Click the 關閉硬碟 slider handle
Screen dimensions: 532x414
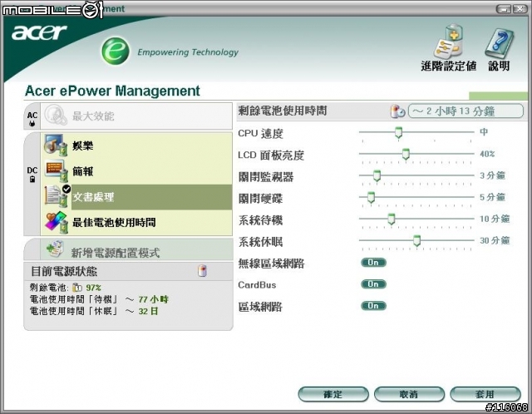(x=372, y=198)
